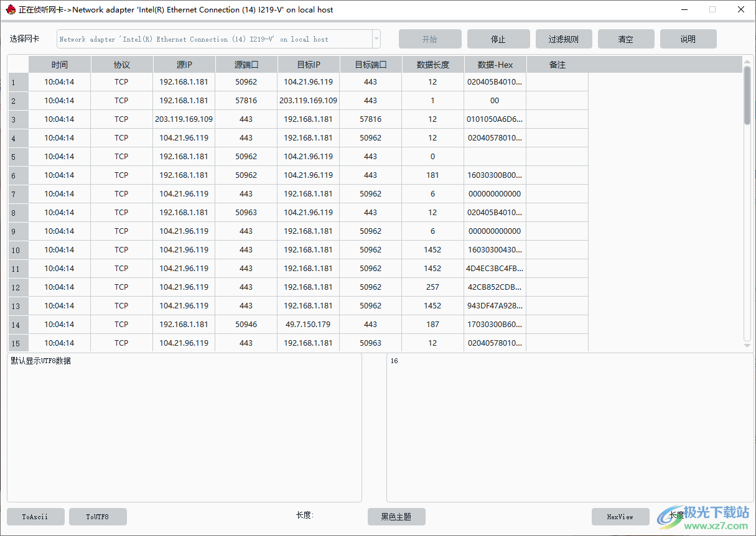This screenshot has height=536, width=756.
Task: Click the 目标IP column header
Action: (309, 65)
